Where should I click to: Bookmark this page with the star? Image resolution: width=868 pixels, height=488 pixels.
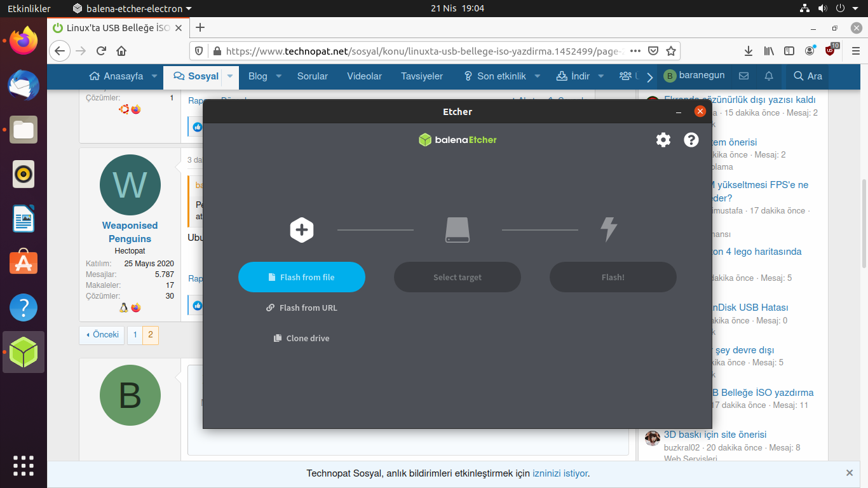(x=670, y=51)
